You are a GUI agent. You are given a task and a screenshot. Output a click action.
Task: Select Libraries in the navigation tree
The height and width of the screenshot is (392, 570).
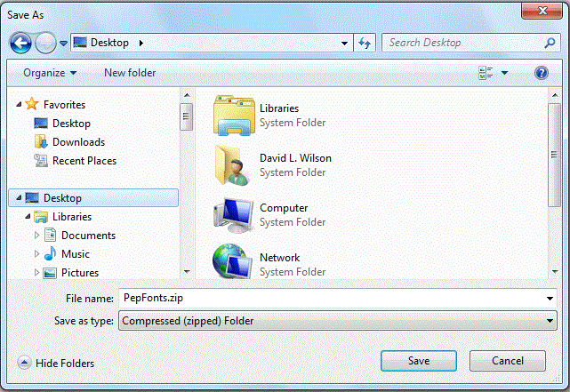click(x=72, y=217)
